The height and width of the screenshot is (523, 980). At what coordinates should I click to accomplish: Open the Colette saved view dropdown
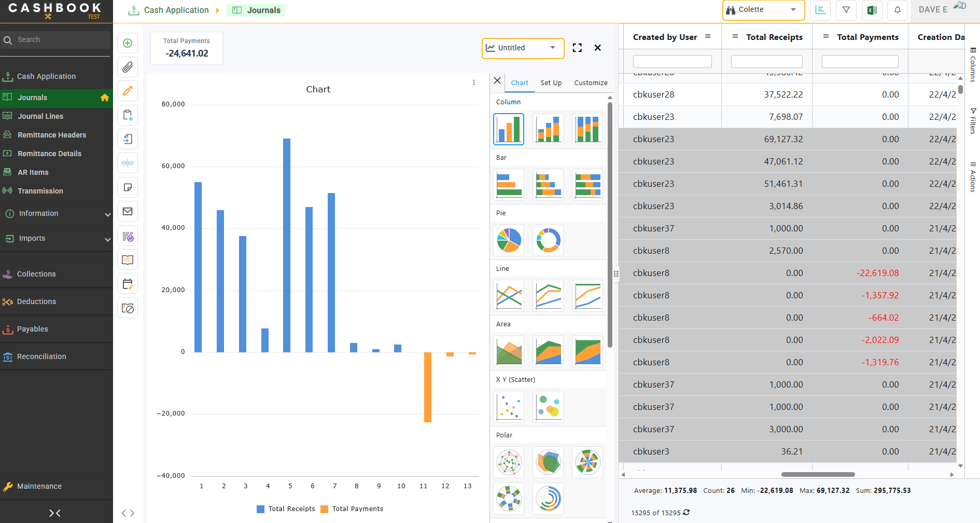click(x=763, y=10)
